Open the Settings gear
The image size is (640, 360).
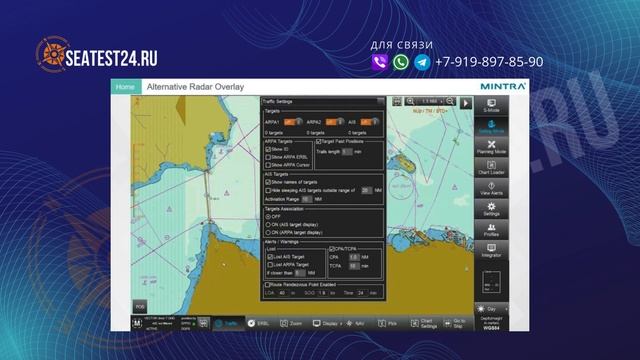[491, 209]
